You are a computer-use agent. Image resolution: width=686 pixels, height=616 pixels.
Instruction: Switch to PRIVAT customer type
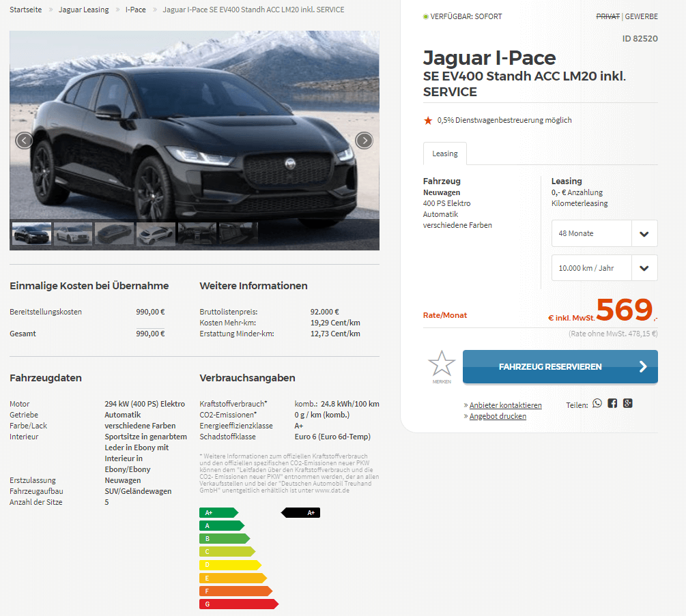[608, 16]
